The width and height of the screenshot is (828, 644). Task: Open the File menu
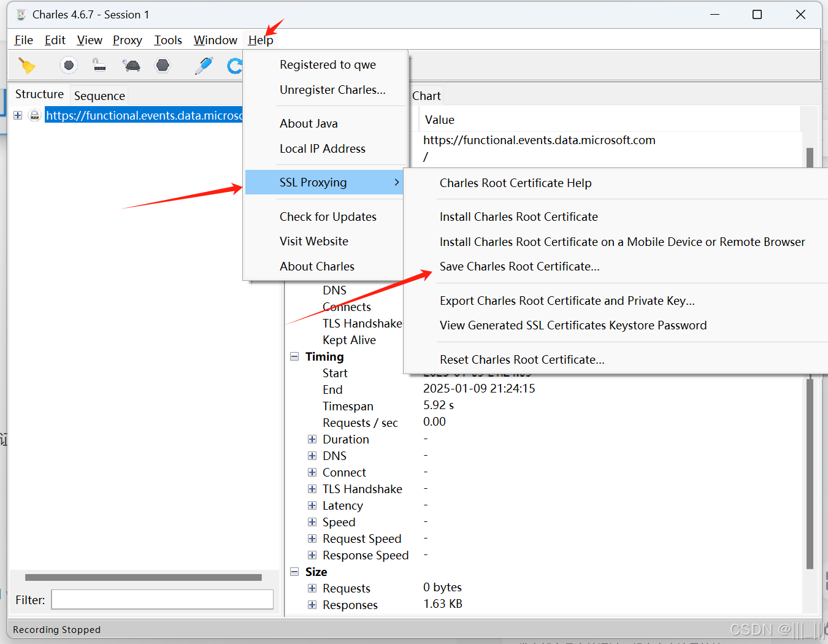coord(24,40)
